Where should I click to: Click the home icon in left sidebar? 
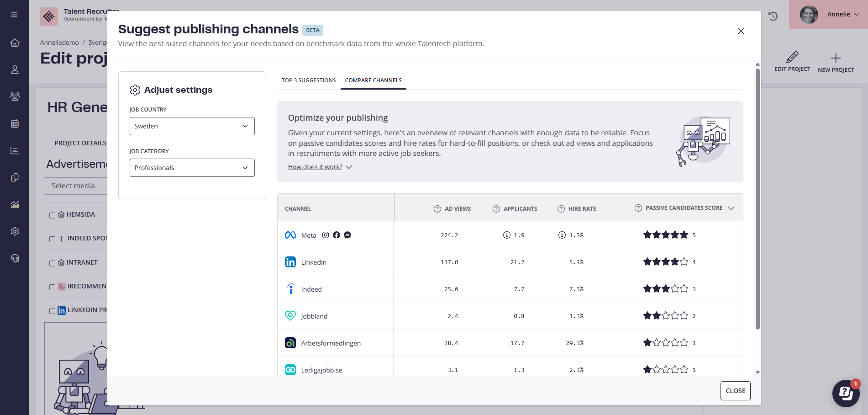point(15,43)
